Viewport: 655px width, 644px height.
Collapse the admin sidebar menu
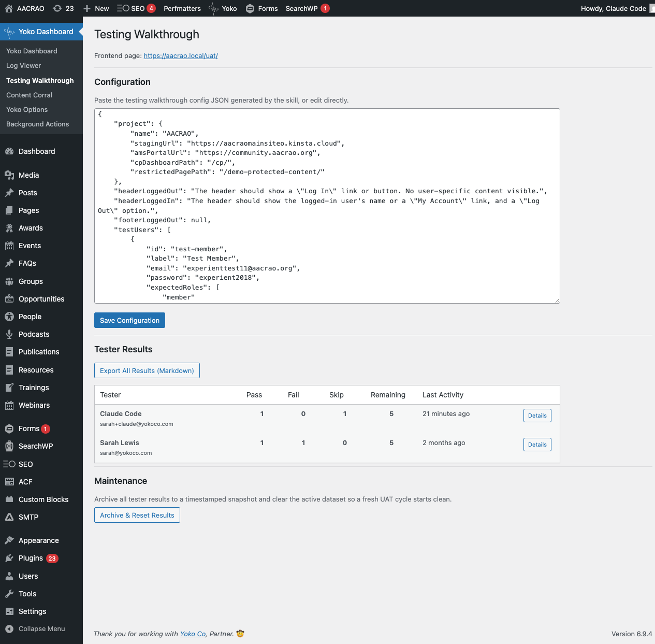35,628
